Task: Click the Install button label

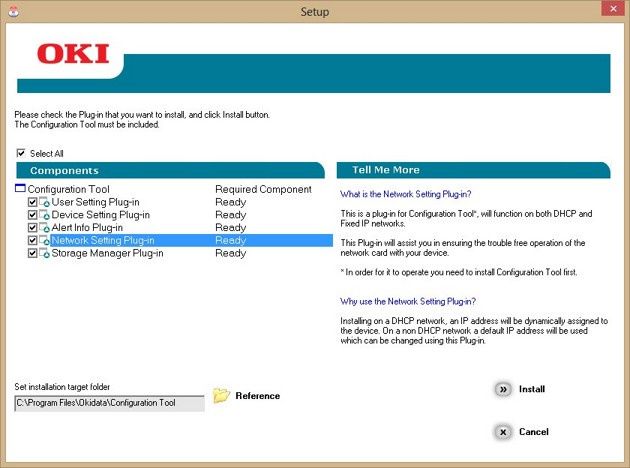Action: tap(532, 389)
